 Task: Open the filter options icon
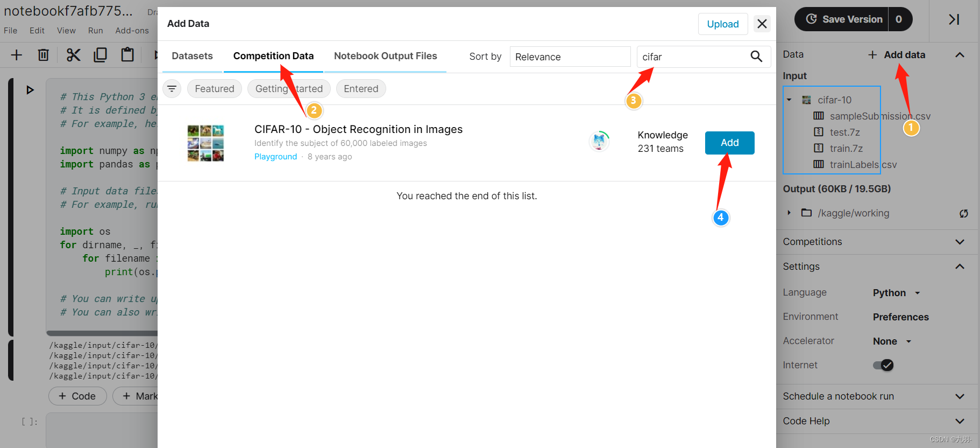(x=172, y=88)
